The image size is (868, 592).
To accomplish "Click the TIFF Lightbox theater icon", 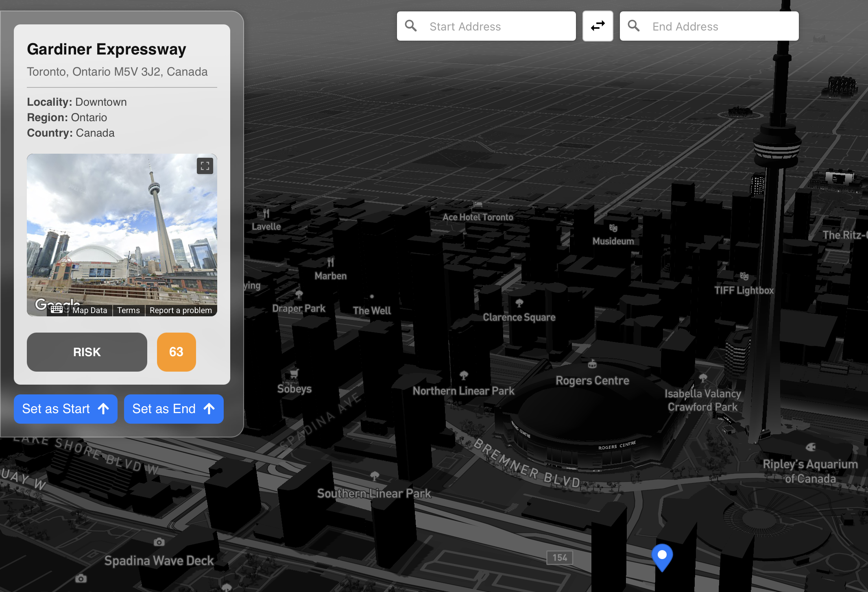I will click(744, 276).
